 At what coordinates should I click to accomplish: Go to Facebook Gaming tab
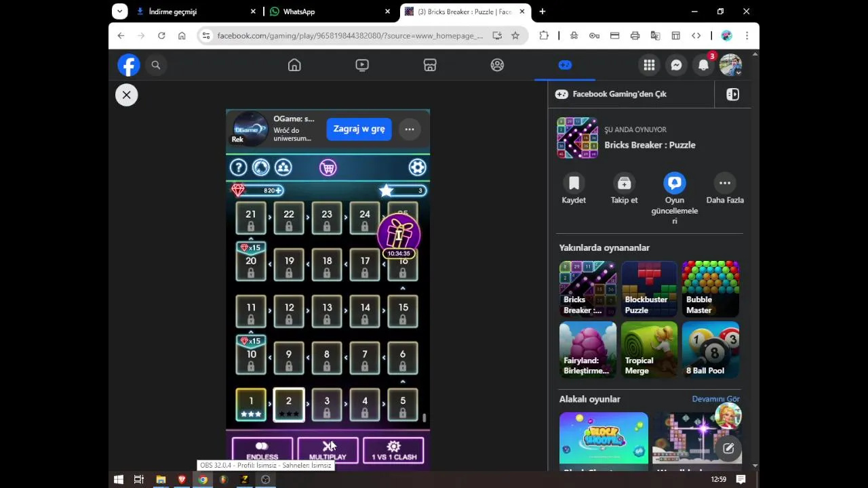565,65
